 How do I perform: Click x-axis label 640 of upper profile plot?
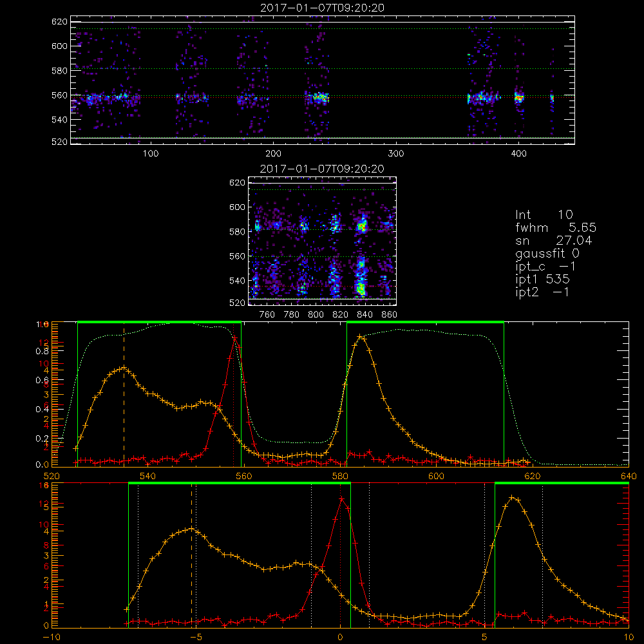(x=629, y=476)
